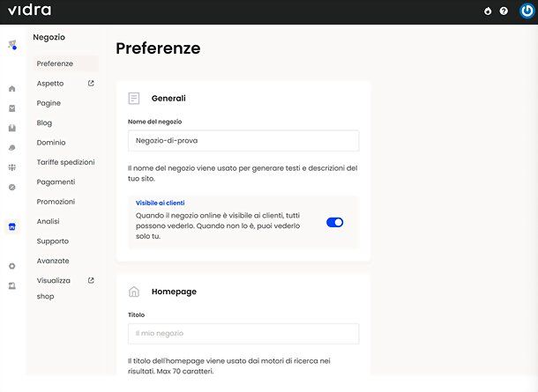Toggle the Visibile ai clienti switch
538x392 pixels.
pyautogui.click(x=334, y=222)
